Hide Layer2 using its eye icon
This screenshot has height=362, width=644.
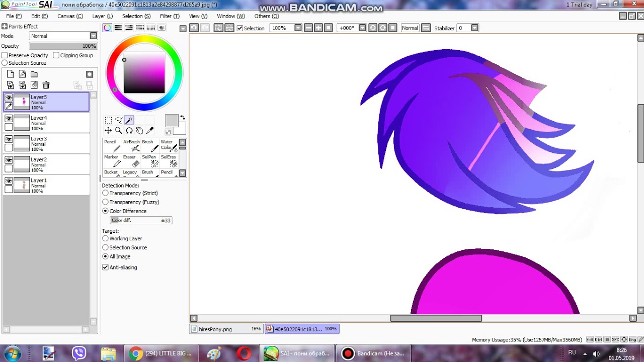click(x=9, y=160)
